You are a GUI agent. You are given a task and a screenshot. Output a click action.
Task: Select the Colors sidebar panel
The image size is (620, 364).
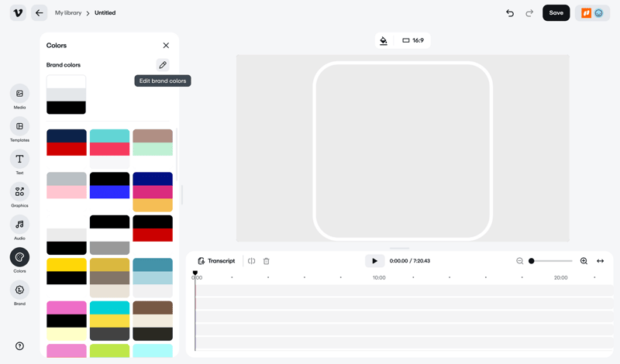click(19, 260)
